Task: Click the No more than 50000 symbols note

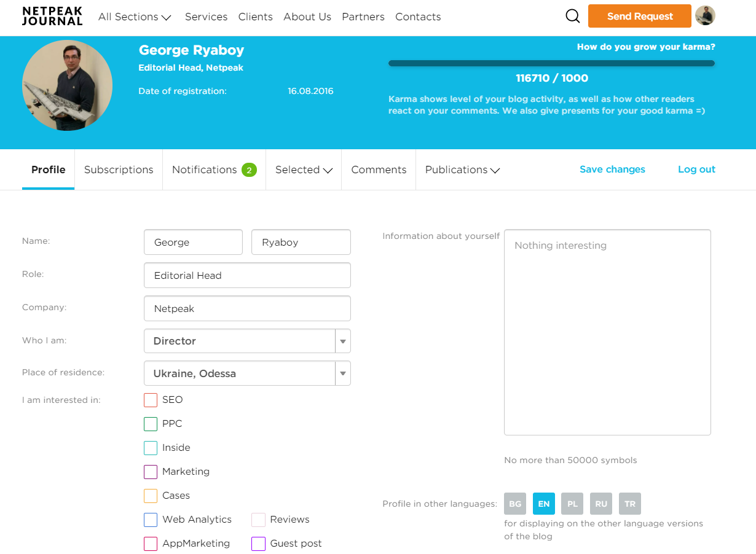Action: [x=570, y=460]
